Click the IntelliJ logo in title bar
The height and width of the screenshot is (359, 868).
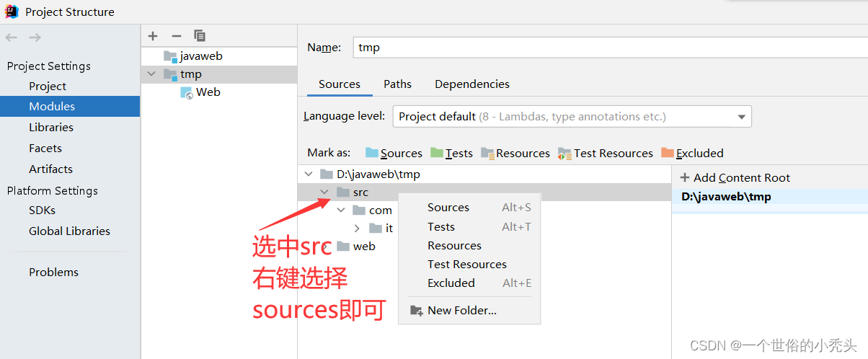point(12,12)
